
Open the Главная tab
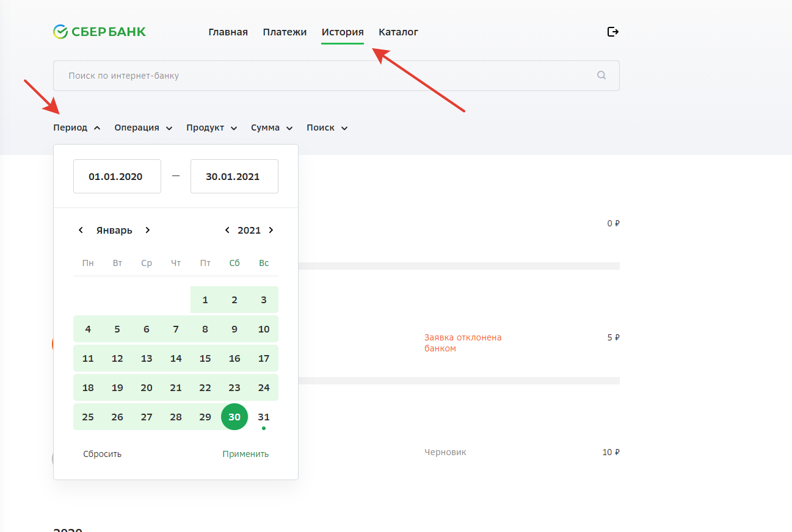(228, 32)
